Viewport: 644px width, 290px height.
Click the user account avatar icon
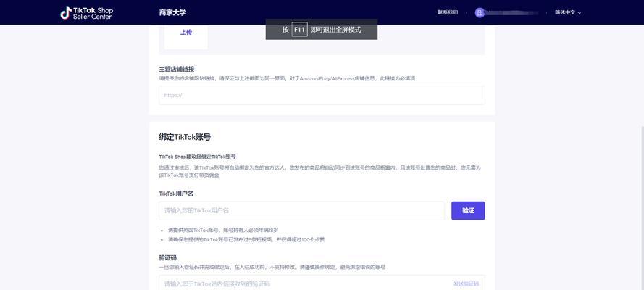(x=480, y=13)
